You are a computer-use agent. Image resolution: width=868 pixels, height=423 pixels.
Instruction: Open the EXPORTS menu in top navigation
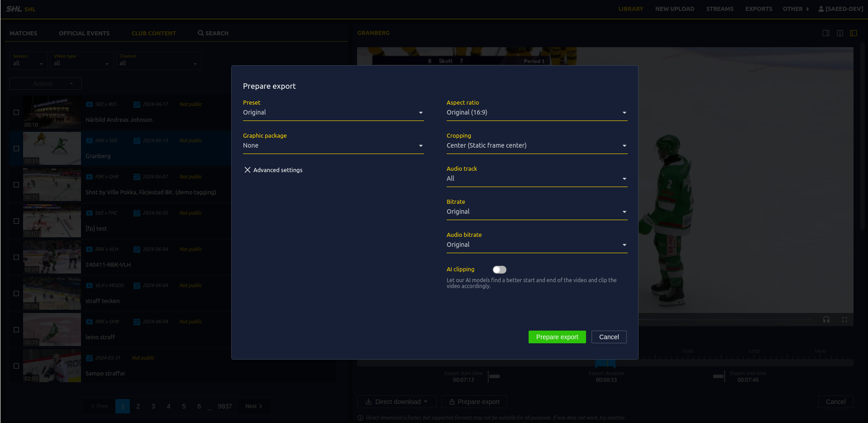tap(758, 8)
